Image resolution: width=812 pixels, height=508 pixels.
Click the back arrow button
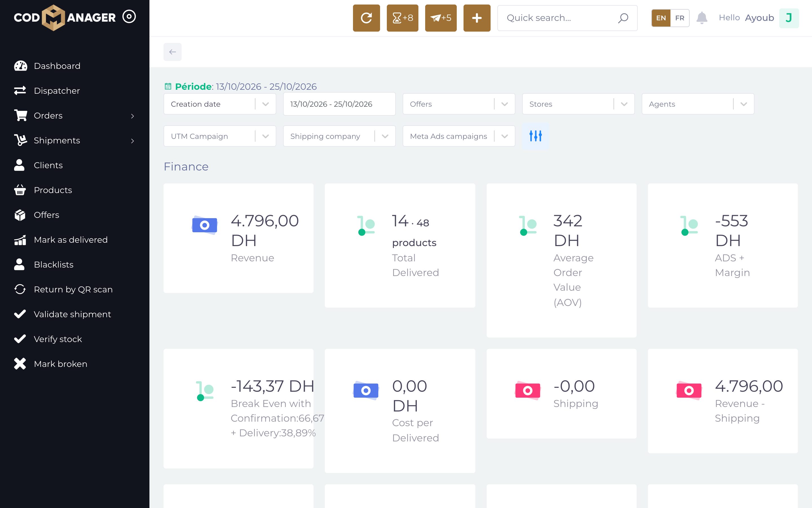[x=173, y=52]
